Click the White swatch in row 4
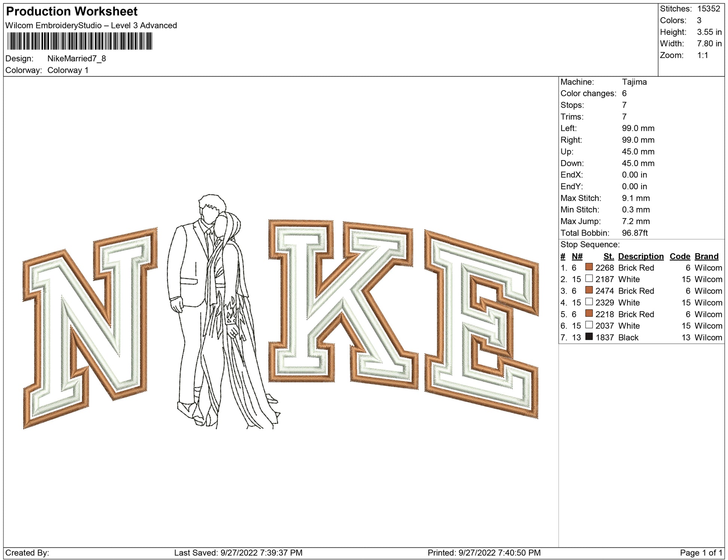The height and width of the screenshot is (560, 728). pyautogui.click(x=589, y=302)
